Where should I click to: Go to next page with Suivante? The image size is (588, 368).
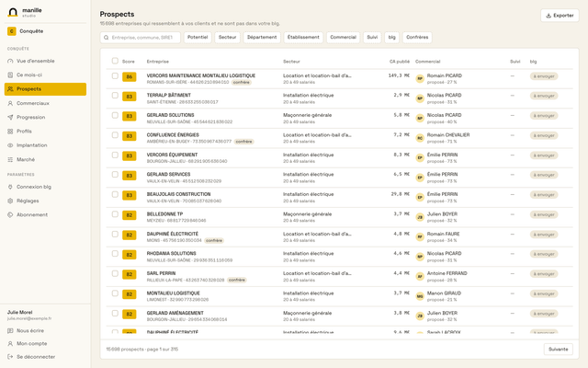(558, 350)
